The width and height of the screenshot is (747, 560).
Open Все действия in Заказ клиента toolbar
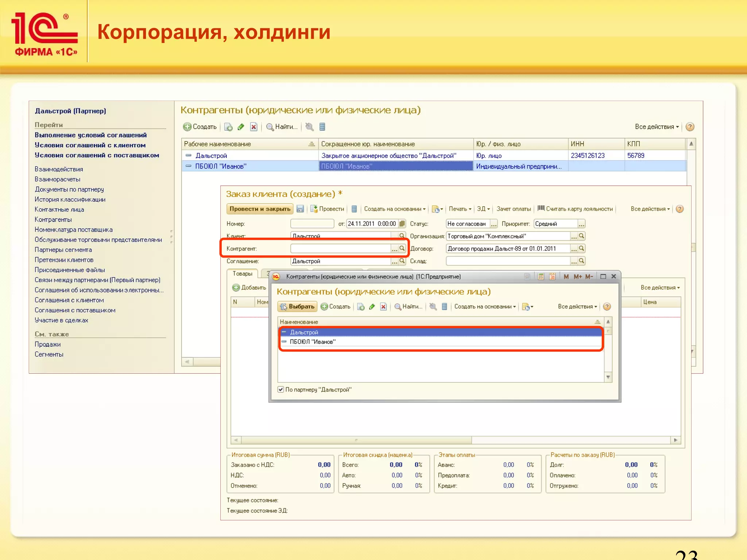coord(650,209)
